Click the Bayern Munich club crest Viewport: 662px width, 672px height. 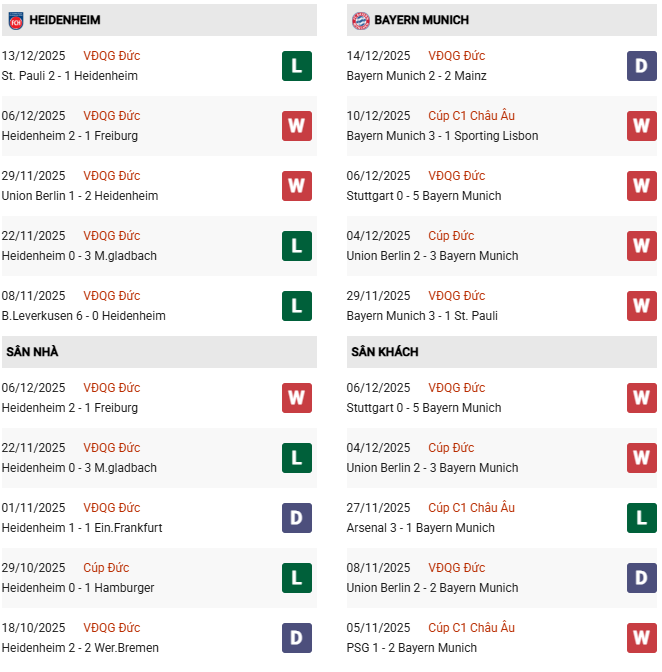pyautogui.click(x=360, y=20)
